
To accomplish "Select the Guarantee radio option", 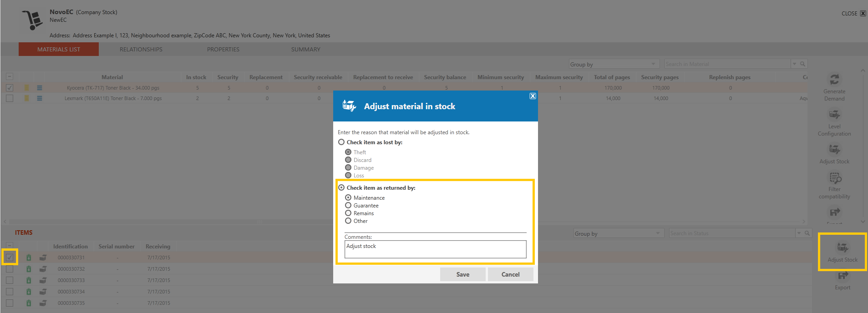I will point(348,206).
